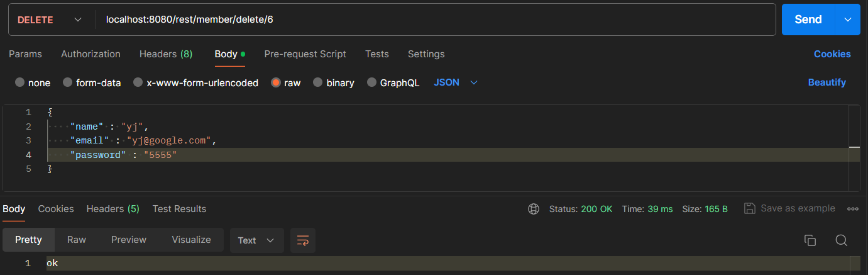
Task: Copy the response body with the copy icon
Action: click(810, 240)
